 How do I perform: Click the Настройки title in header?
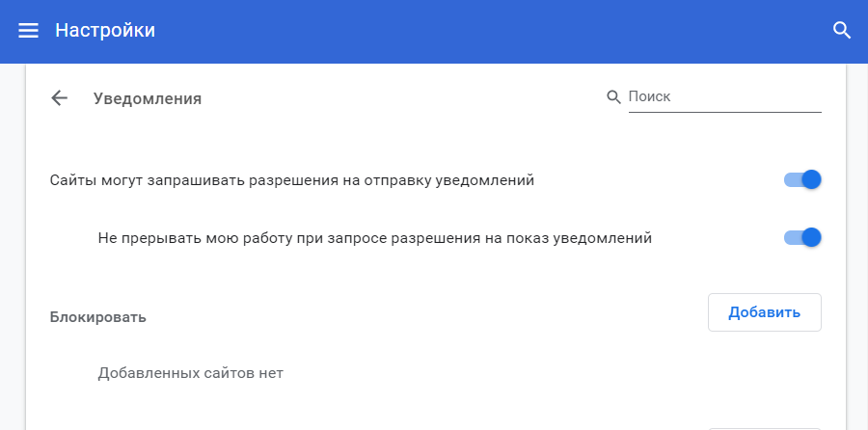pyautogui.click(x=105, y=31)
